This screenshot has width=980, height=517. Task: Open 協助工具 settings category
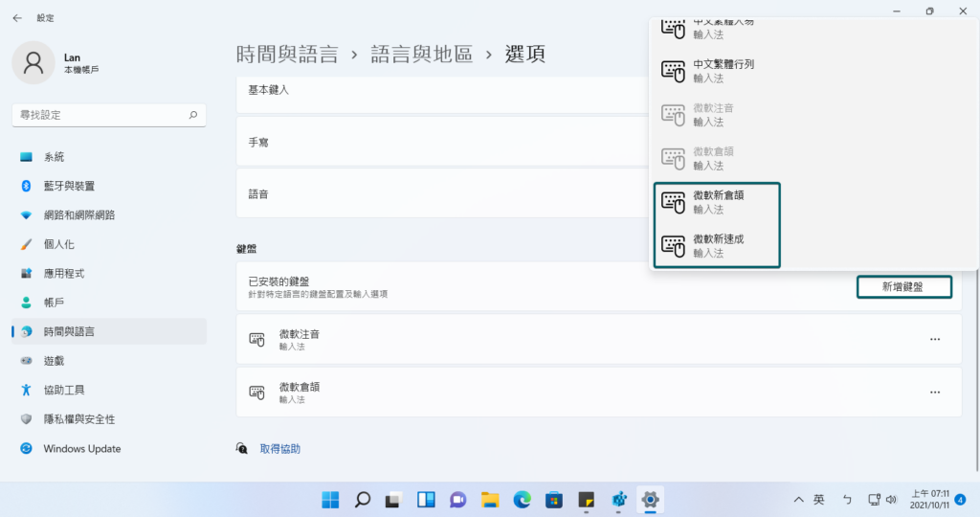(109, 390)
